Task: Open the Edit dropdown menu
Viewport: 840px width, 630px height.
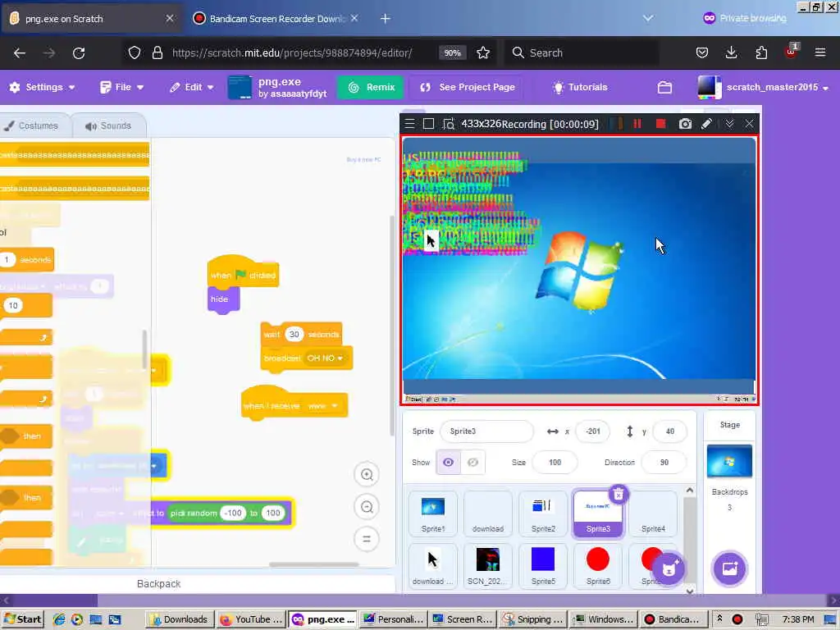Action: coord(191,87)
